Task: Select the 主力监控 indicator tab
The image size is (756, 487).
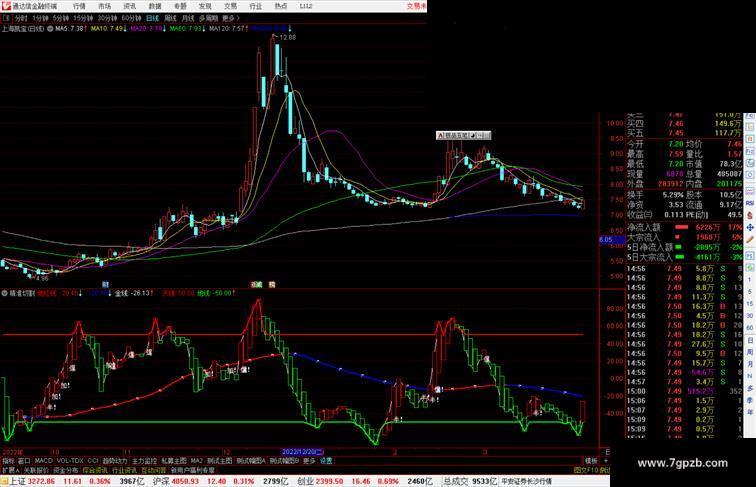Action: click(x=144, y=461)
